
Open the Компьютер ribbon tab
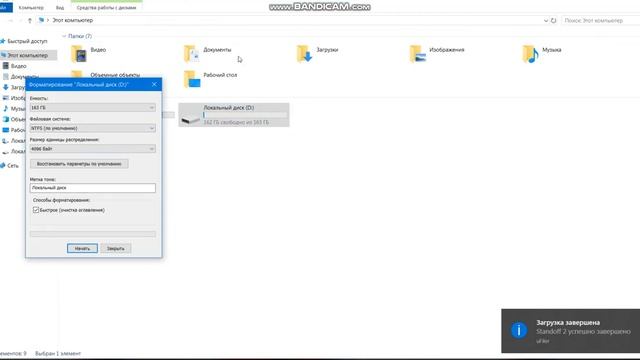tap(31, 8)
